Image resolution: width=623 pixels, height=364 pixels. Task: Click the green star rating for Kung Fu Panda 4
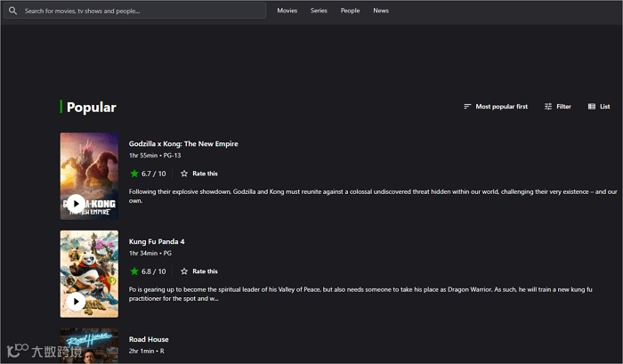pos(134,271)
